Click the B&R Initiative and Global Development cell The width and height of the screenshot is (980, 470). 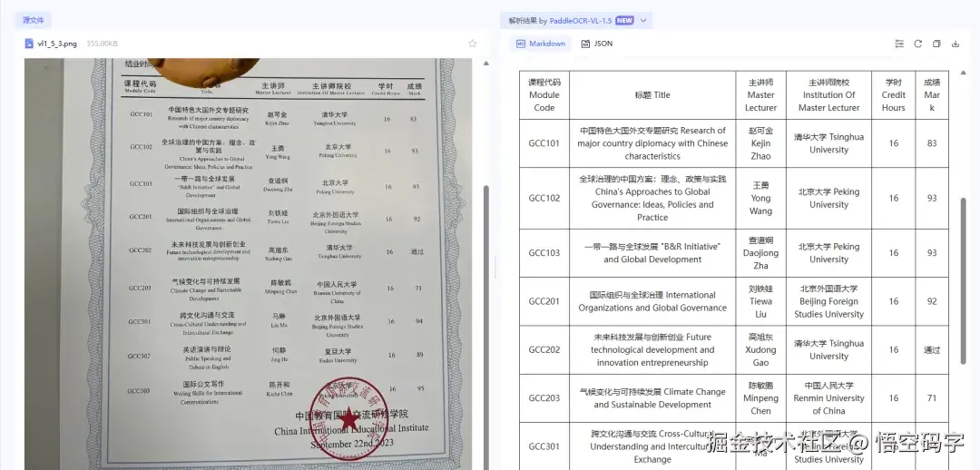[x=652, y=253]
